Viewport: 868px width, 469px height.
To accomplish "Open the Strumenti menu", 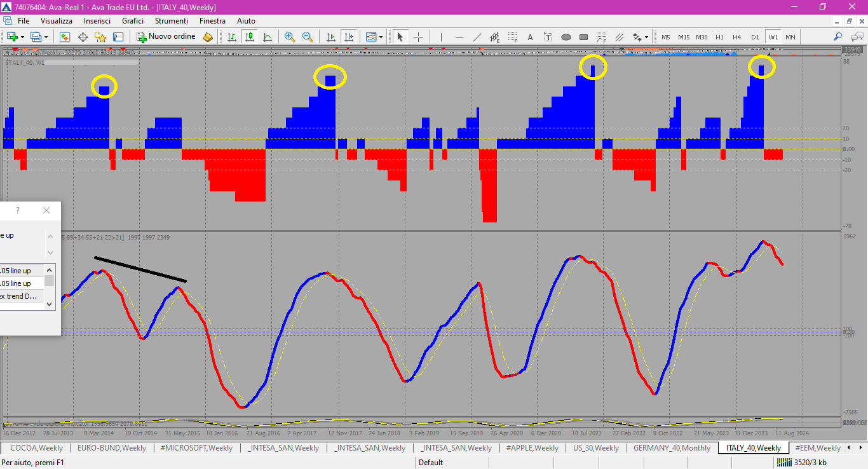I will tap(172, 21).
